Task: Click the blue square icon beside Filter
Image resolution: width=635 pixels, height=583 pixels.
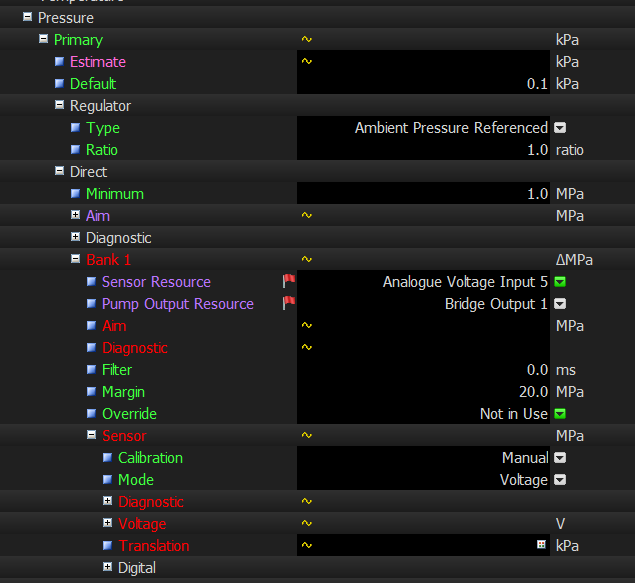Action: coord(92,369)
